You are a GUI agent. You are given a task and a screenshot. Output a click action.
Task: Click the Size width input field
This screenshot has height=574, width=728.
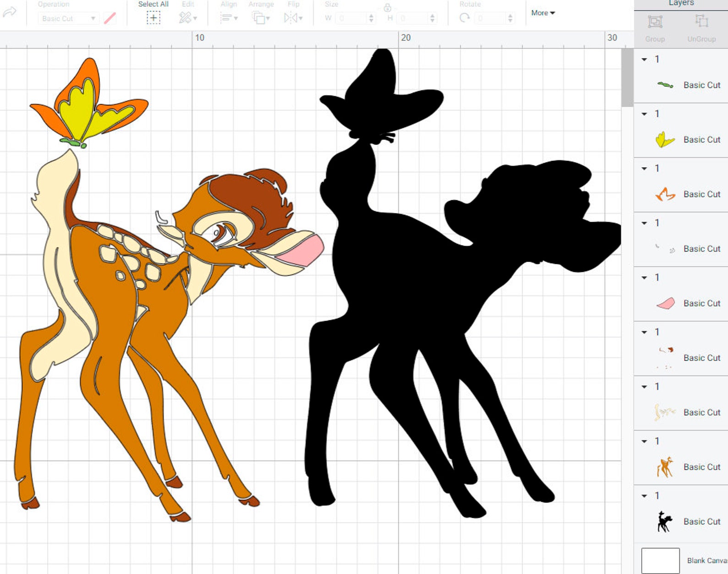[x=352, y=18]
